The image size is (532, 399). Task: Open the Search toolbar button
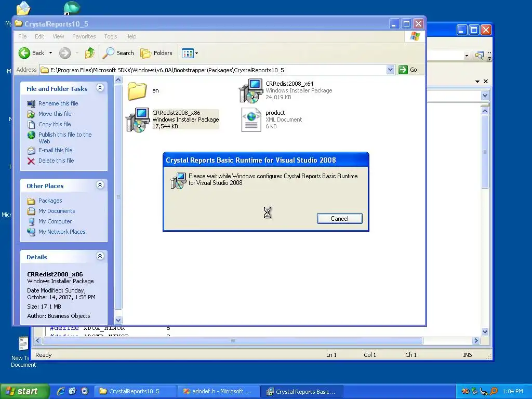pos(118,53)
